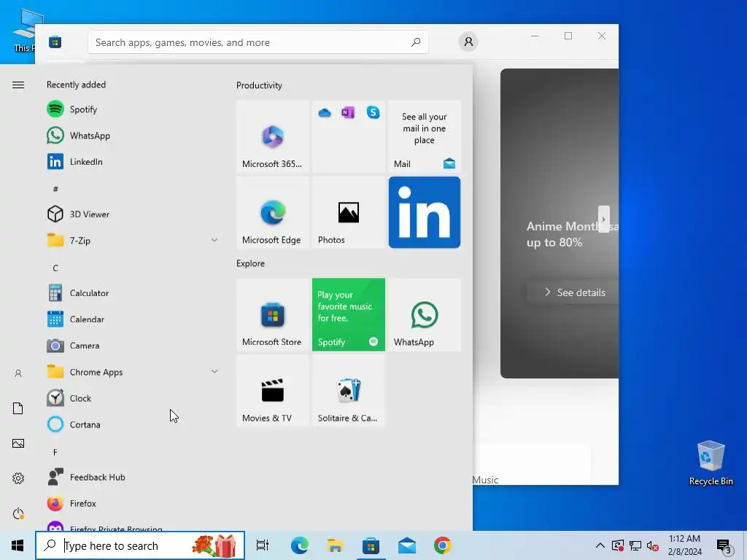Click the muted volume tray icon
The height and width of the screenshot is (560, 747).
[653, 545]
